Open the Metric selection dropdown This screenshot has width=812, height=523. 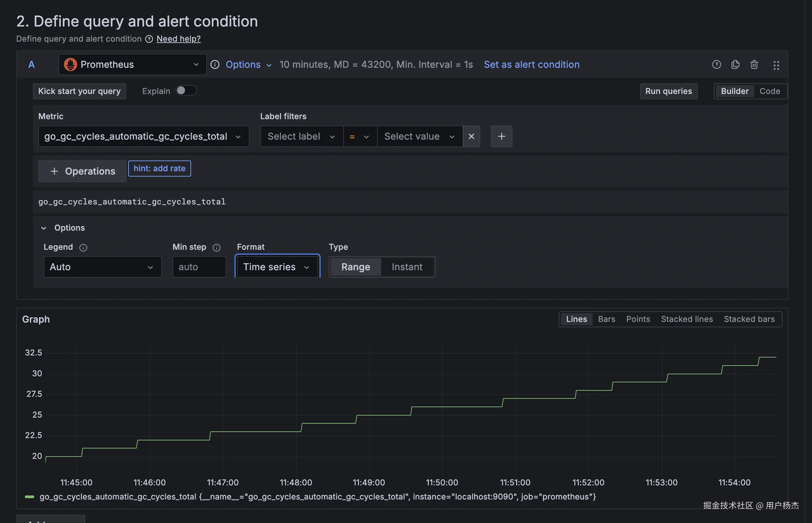[x=143, y=137]
